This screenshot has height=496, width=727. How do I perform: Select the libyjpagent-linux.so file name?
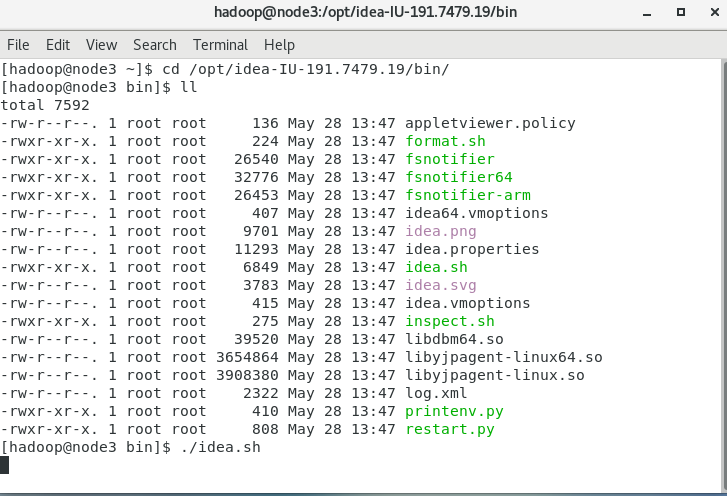[x=495, y=375]
